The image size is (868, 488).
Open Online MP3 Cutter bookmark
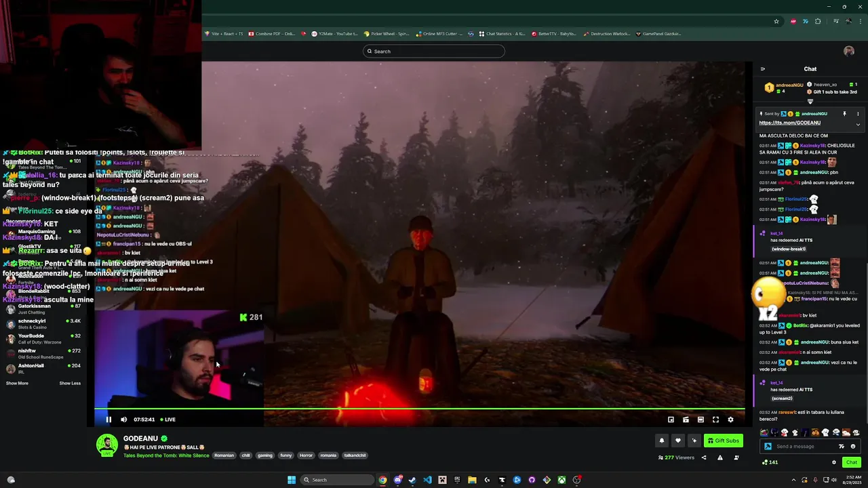tap(439, 34)
